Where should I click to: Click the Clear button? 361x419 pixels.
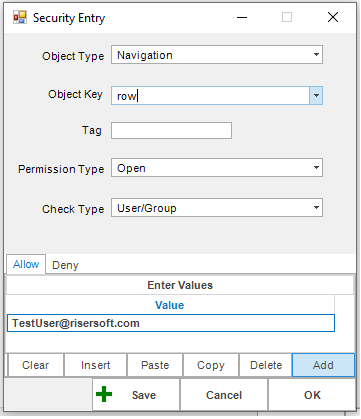pos(35,365)
